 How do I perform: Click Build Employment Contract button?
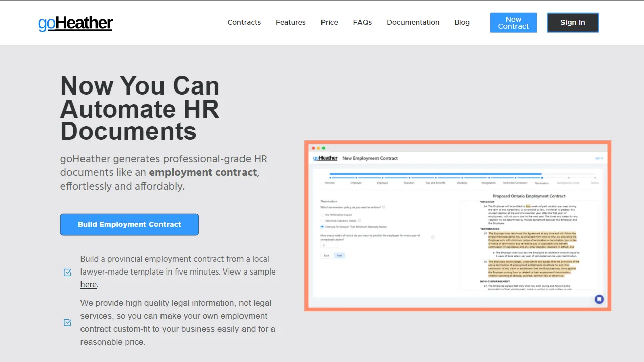click(129, 224)
